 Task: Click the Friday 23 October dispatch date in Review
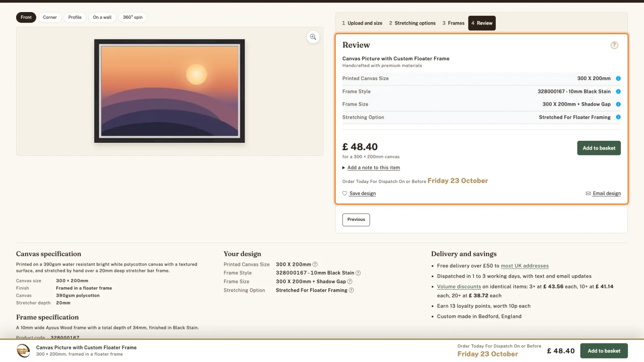tap(458, 181)
